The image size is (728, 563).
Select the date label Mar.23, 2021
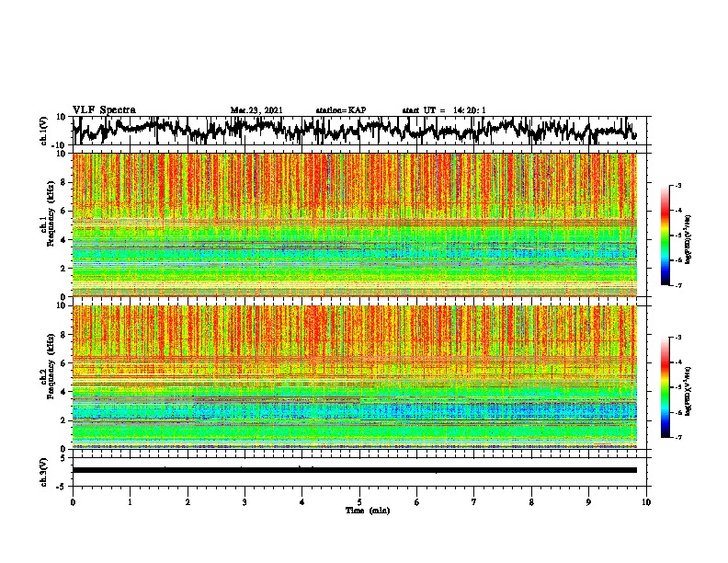256,110
